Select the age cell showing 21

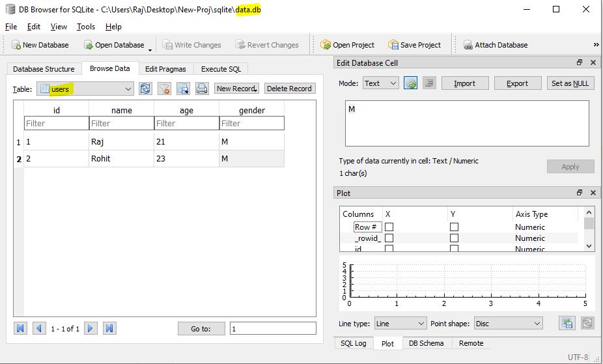186,142
